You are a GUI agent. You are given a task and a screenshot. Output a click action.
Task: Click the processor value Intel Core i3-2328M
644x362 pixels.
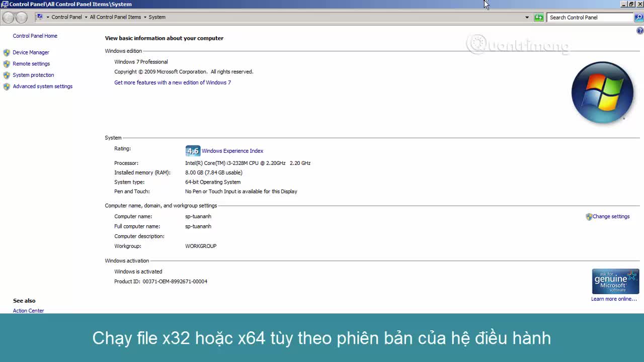(x=248, y=163)
